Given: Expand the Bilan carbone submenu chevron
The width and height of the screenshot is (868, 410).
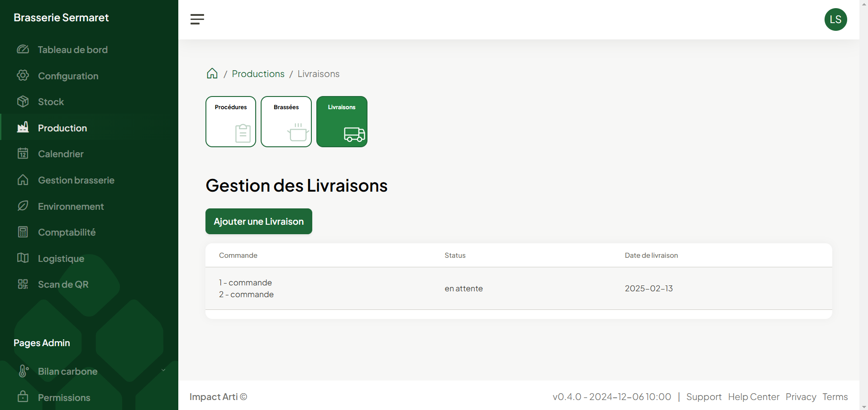Looking at the screenshot, I should (x=163, y=371).
